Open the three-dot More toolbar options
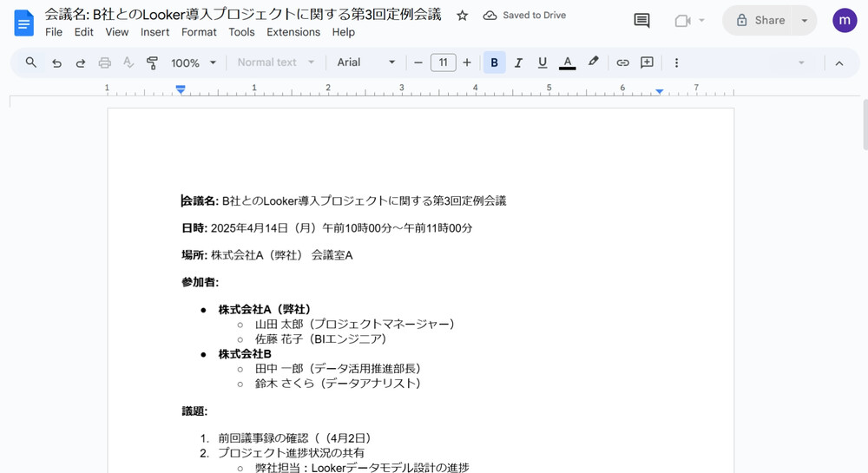Viewport: 868px width, 473px height. pos(676,62)
